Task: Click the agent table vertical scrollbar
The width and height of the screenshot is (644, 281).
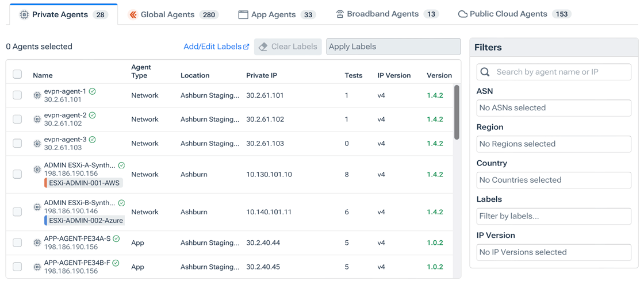Action: (457, 113)
